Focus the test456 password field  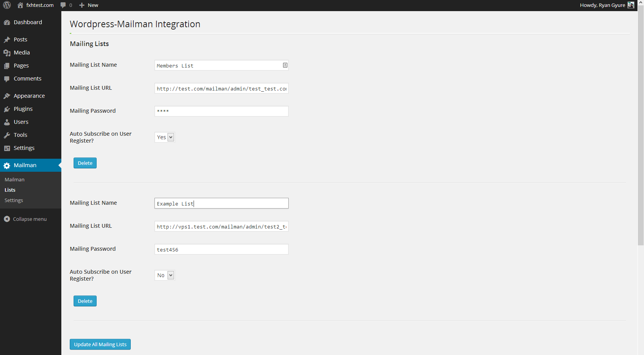222,249
